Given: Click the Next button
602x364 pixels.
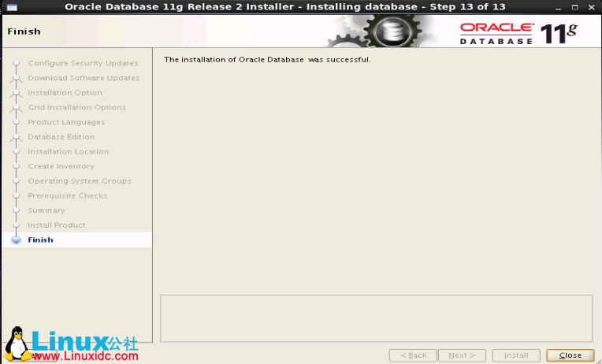Looking at the screenshot, I should pos(462,355).
